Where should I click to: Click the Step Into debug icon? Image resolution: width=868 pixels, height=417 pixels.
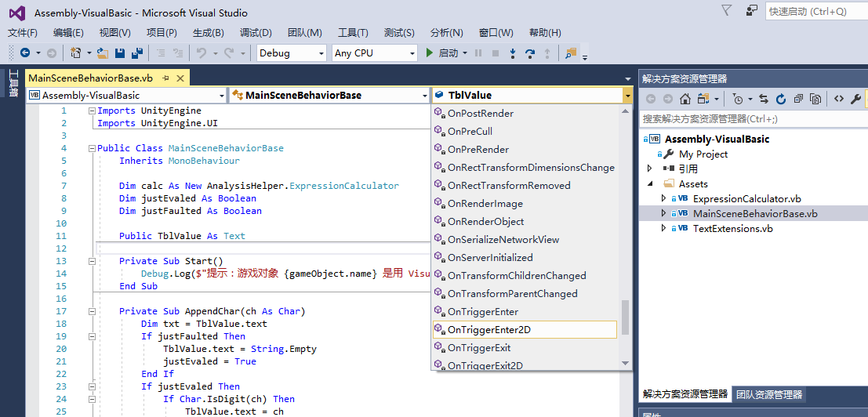click(x=513, y=53)
